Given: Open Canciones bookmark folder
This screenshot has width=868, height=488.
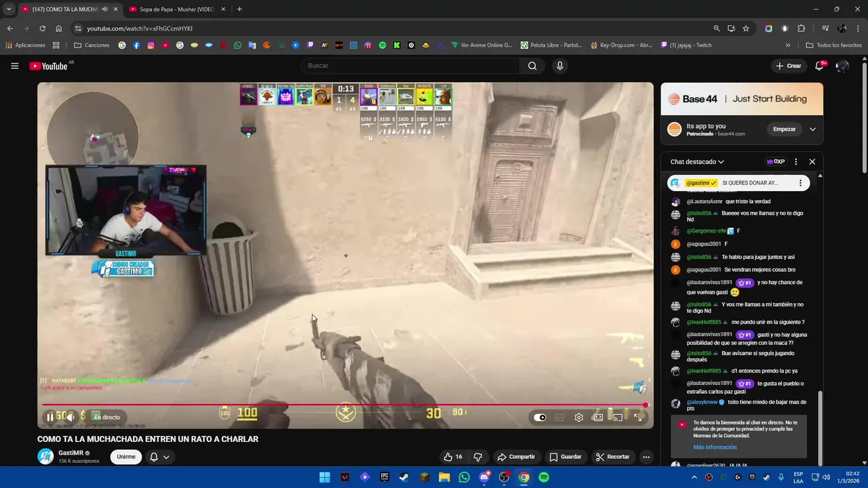Looking at the screenshot, I should coord(92,45).
